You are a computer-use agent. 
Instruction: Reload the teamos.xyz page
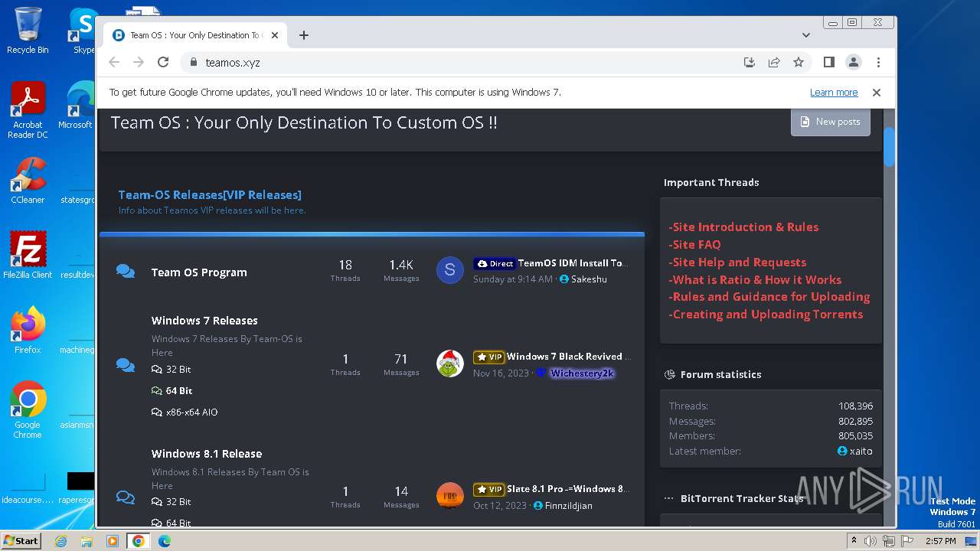point(163,62)
